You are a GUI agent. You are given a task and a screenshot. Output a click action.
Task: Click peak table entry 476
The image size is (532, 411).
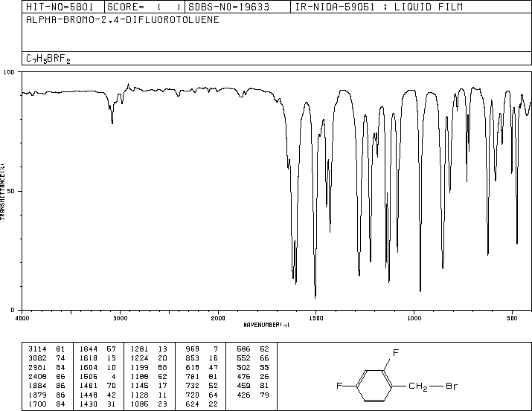[x=243, y=376]
